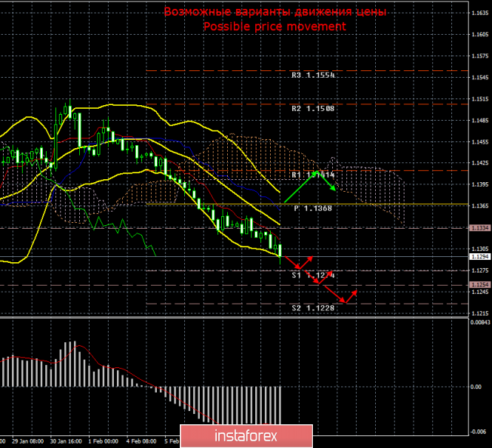The width and height of the screenshot is (492, 448).
Task: Select the R1 1.1414 resistance label
Action: (313, 175)
